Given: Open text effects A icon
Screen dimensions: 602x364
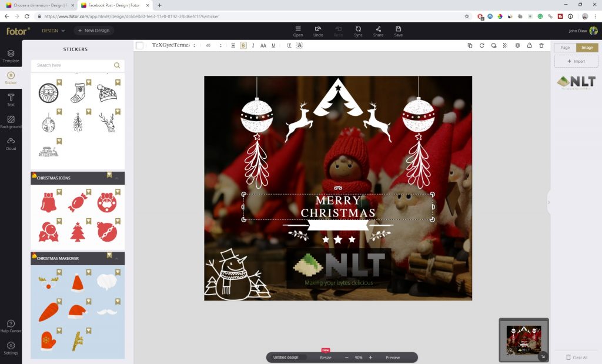Looking at the screenshot, I should (299, 45).
